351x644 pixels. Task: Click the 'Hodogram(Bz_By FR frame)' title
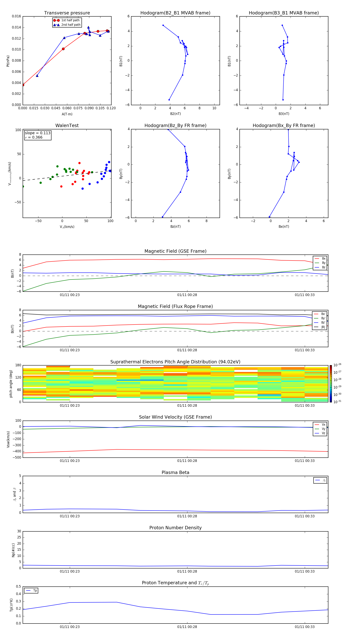pos(175,125)
